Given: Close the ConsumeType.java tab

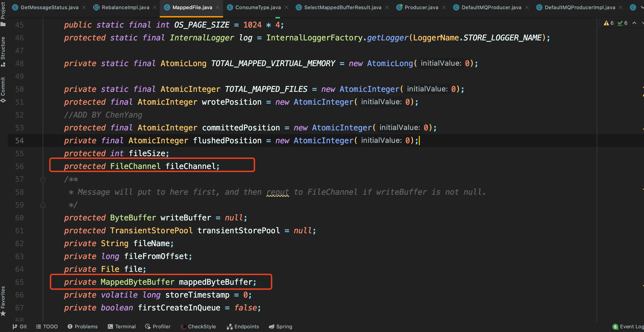Looking at the screenshot, I should (286, 8).
